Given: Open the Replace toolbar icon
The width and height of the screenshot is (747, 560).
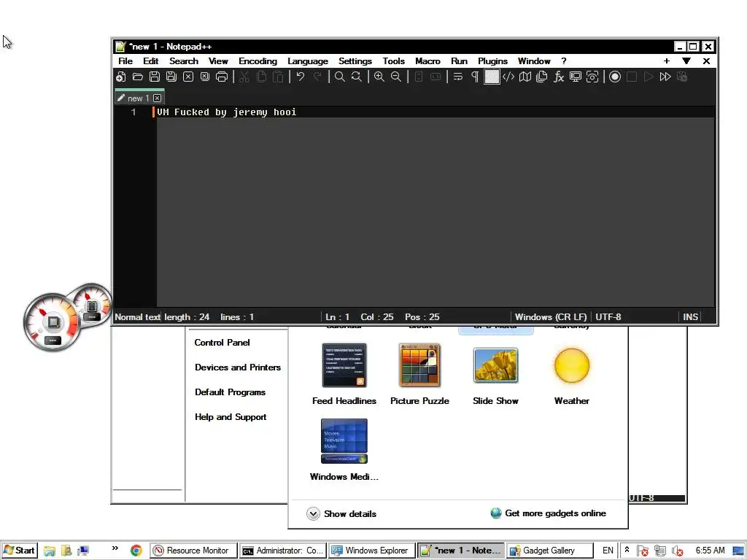Looking at the screenshot, I should coord(356,77).
